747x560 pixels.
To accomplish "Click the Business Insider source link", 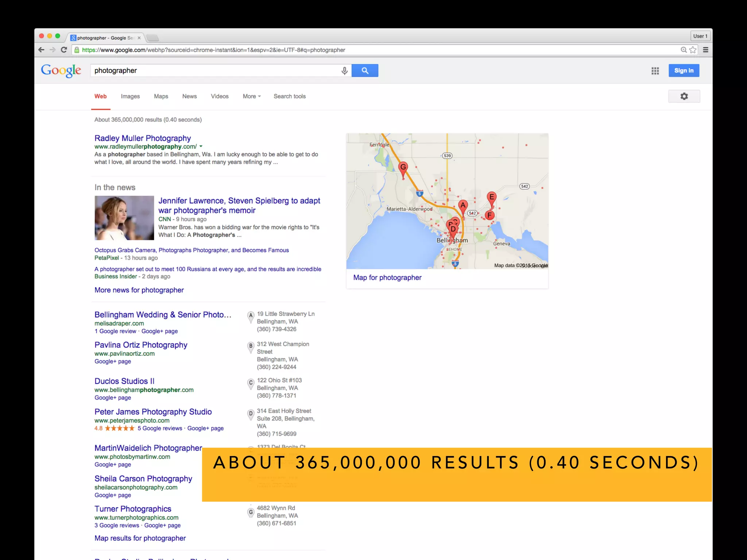I will coord(116,276).
